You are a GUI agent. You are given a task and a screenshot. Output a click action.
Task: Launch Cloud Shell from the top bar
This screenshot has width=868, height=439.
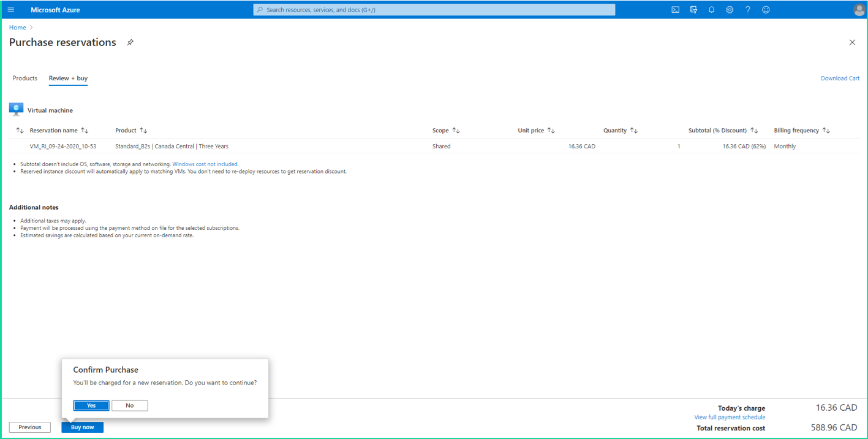click(x=675, y=10)
